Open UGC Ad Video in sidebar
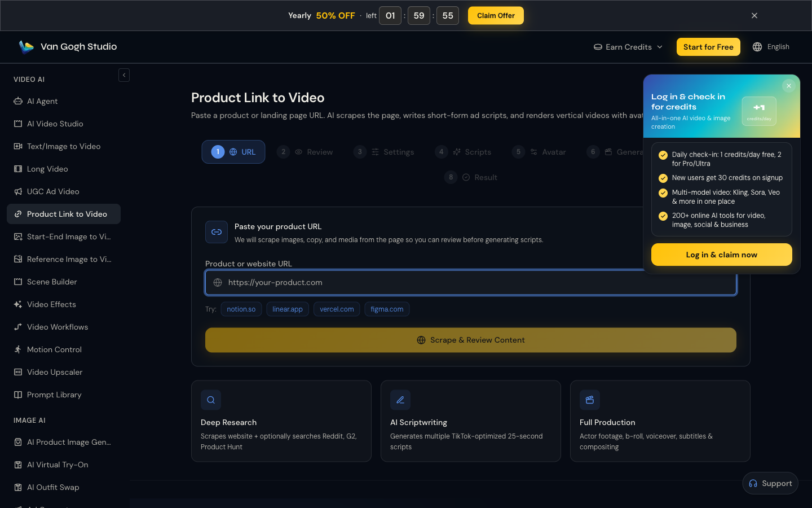 pos(64,191)
